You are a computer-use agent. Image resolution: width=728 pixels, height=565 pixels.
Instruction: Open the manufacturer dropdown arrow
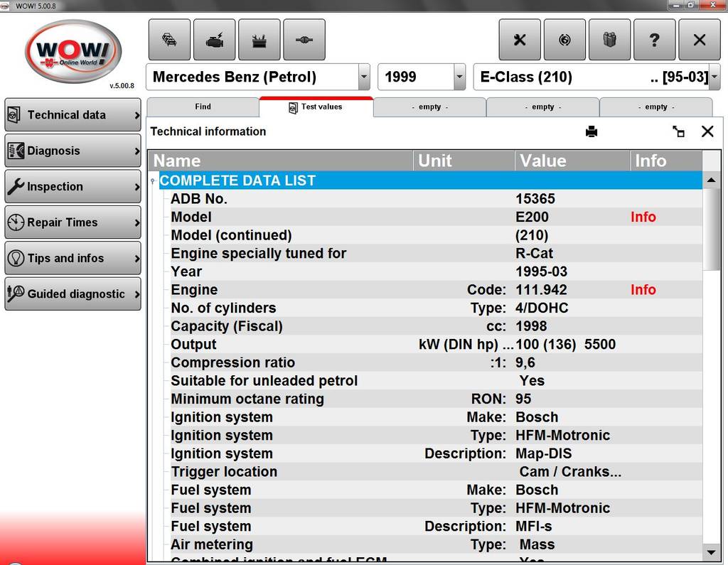tap(365, 77)
